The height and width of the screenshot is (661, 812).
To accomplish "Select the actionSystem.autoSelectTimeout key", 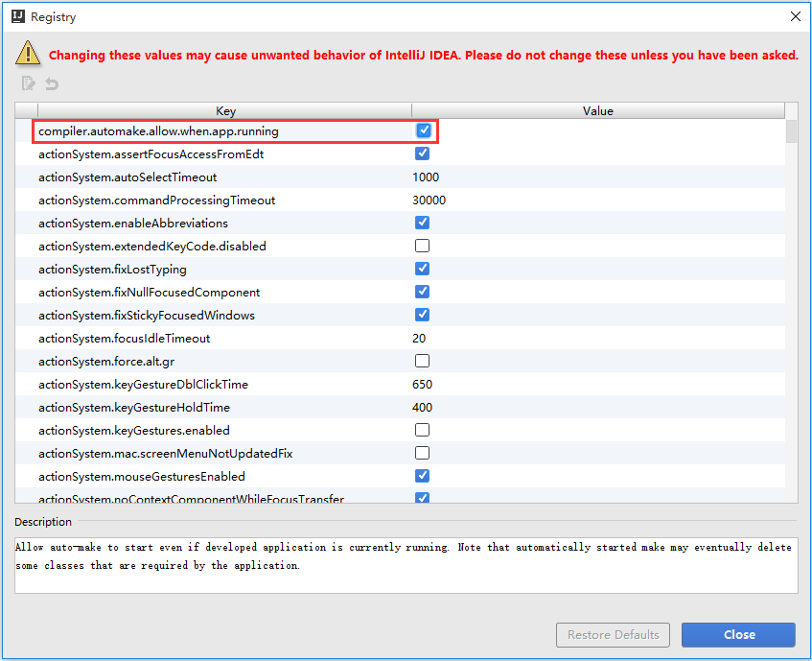I will tap(128, 177).
